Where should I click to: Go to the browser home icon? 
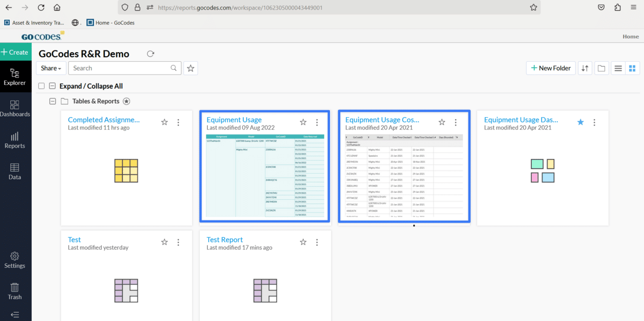point(57,8)
